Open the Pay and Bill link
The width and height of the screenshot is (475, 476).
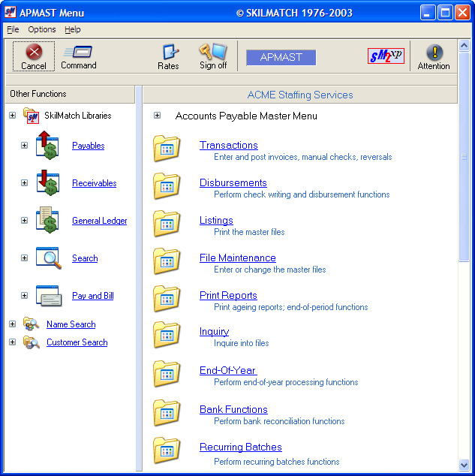(x=93, y=296)
